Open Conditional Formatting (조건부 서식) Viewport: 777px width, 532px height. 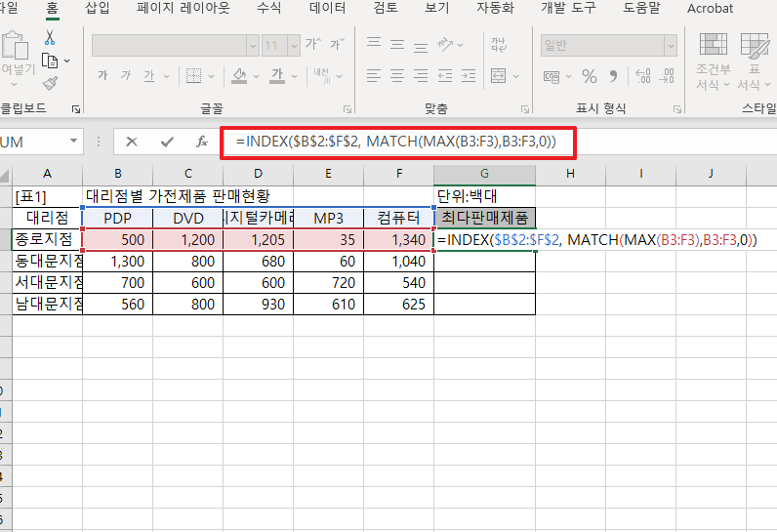click(714, 61)
